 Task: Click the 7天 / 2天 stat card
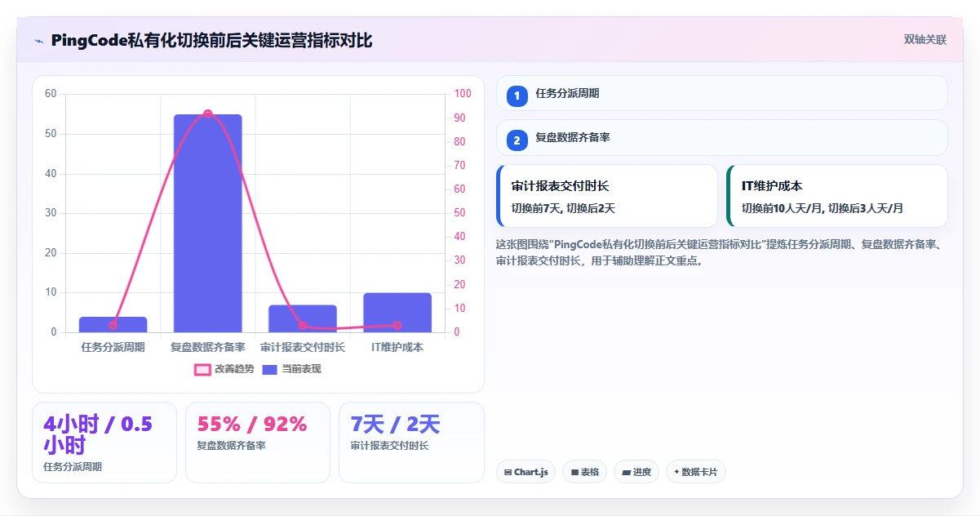pyautogui.click(x=411, y=443)
